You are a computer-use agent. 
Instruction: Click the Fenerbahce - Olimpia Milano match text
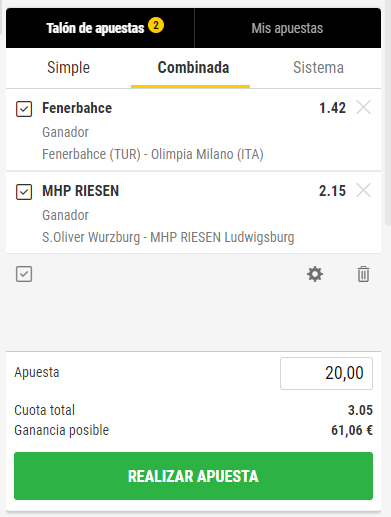tap(153, 154)
